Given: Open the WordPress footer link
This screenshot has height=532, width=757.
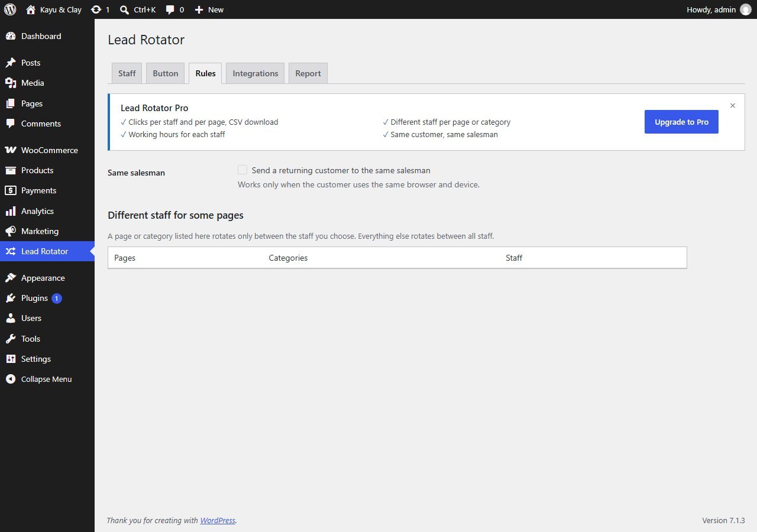Looking at the screenshot, I should pyautogui.click(x=218, y=521).
